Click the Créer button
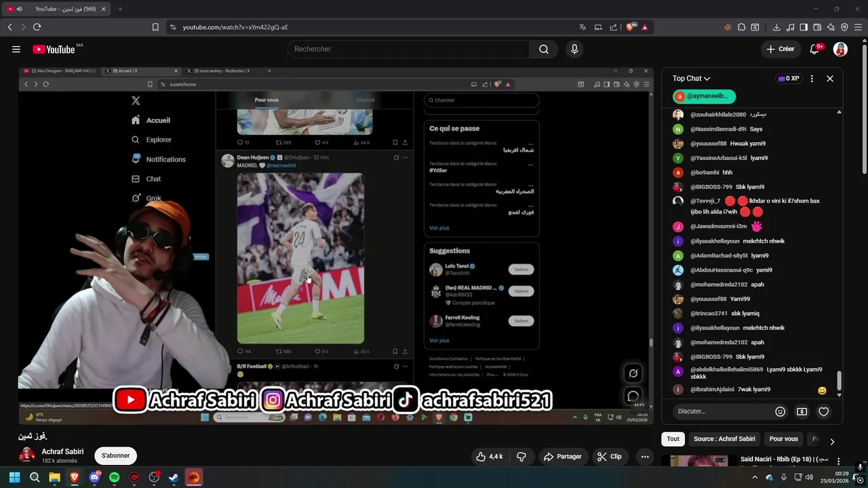Screen dimensions: 868x488 point(780,49)
